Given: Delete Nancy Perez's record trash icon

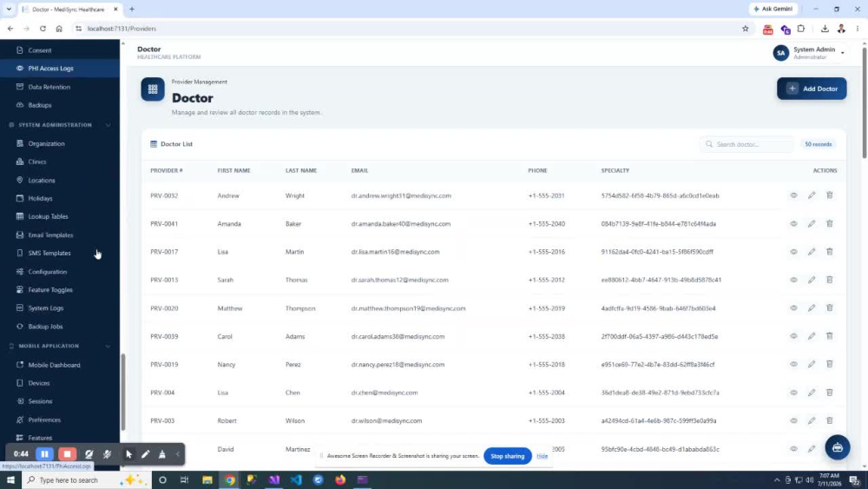Looking at the screenshot, I should pos(829,365).
